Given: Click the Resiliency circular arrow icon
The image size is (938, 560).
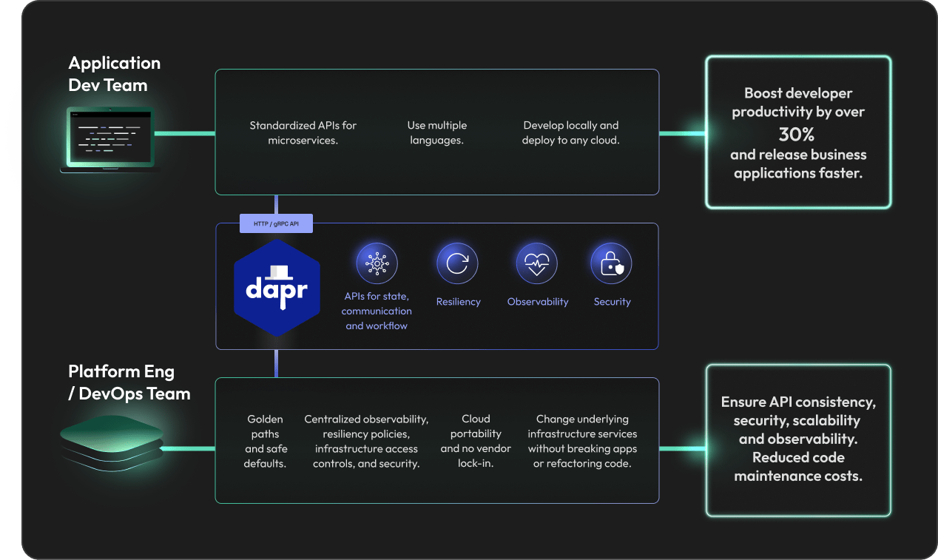Looking at the screenshot, I should (457, 263).
